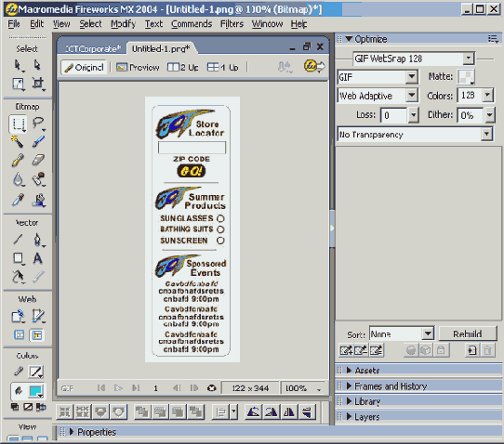Click the Slice tool in Web section
Viewport: 504px width, 444px height.
[37, 316]
